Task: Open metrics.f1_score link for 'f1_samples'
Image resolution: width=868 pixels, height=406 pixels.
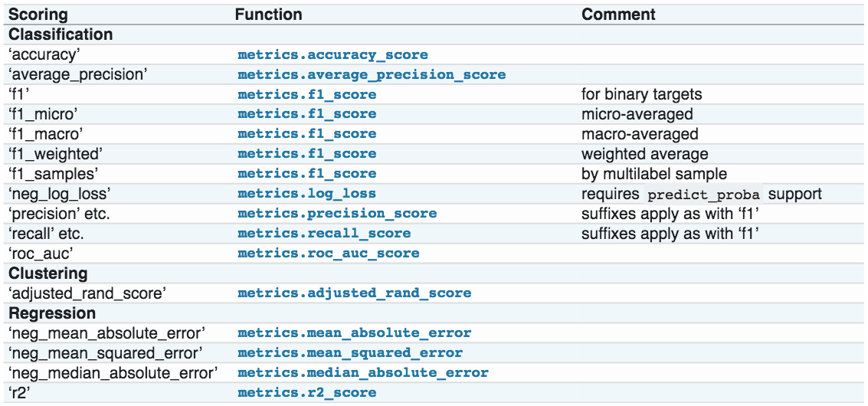Action: pos(306,174)
